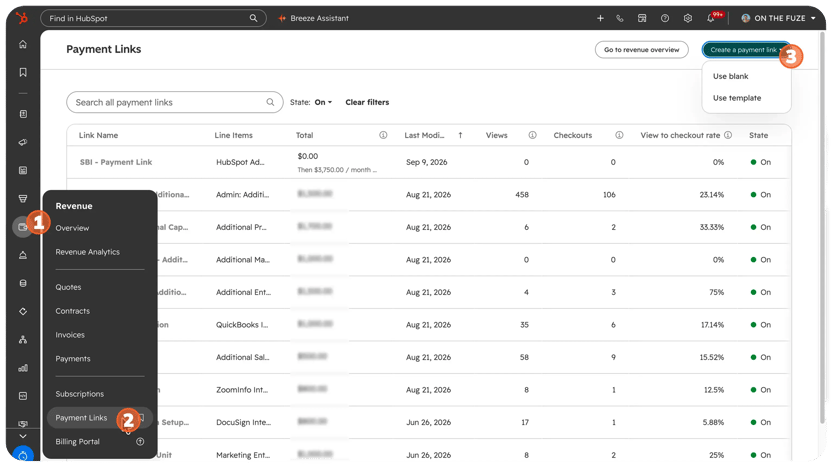Image resolution: width=832 pixels, height=467 pixels.
Task: Open the notifications bell icon
Action: (x=710, y=18)
